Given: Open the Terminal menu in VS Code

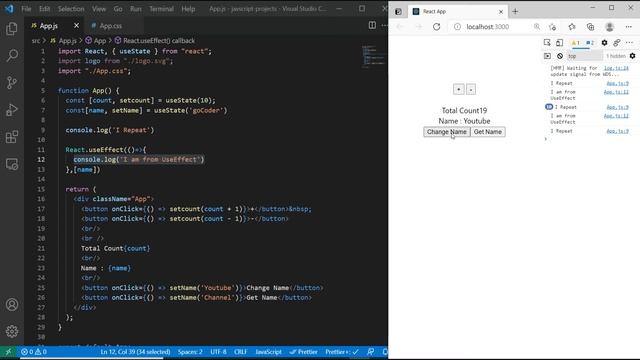Looking at the screenshot, I should tap(161, 9).
